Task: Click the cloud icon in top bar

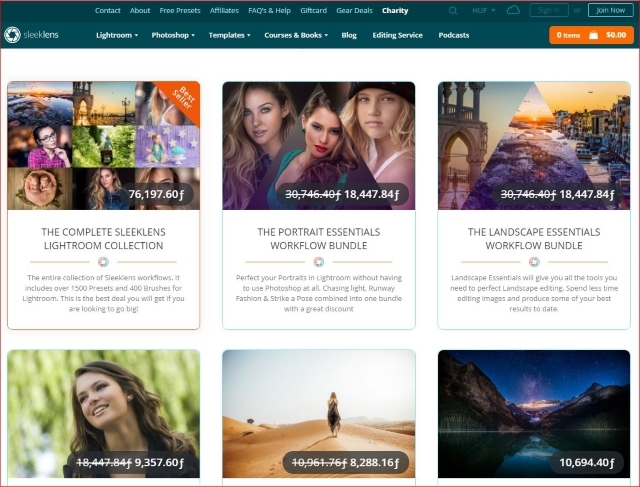Action: [x=513, y=10]
